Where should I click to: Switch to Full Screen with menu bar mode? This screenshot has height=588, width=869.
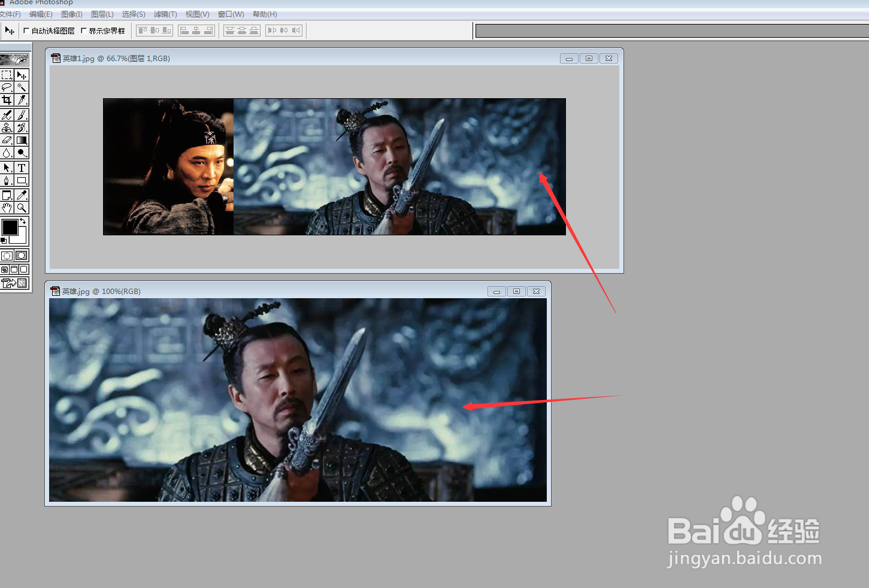tap(14, 269)
